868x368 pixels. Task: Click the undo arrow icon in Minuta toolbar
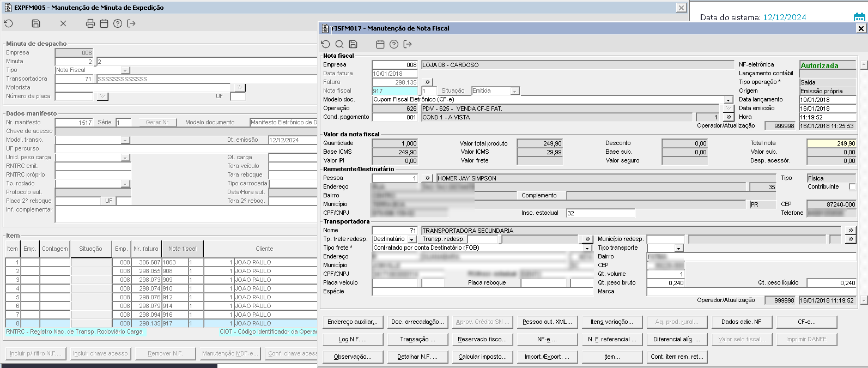(8, 23)
